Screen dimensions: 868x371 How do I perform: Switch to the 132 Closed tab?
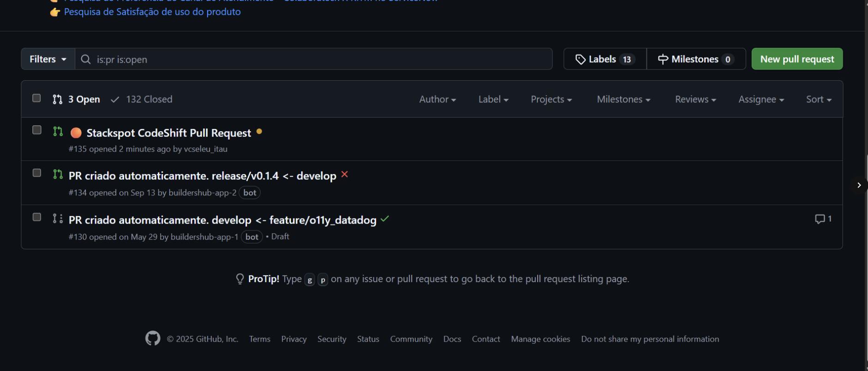tap(142, 99)
